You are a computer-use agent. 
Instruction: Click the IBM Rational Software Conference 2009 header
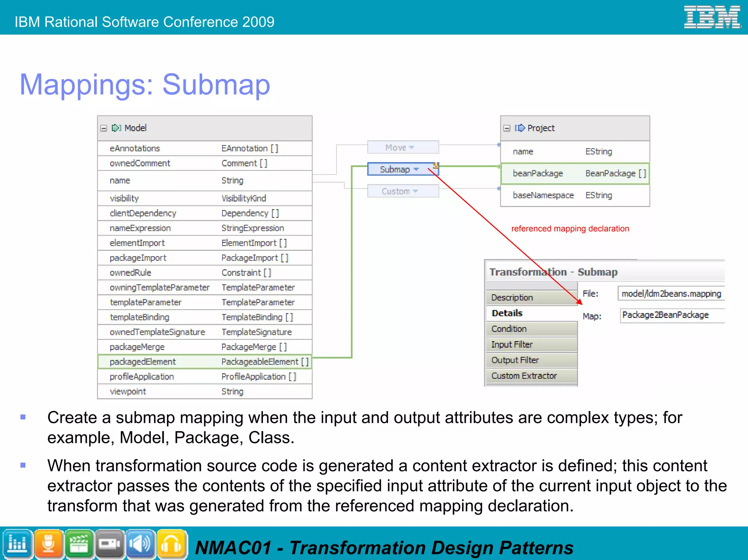pos(145,22)
